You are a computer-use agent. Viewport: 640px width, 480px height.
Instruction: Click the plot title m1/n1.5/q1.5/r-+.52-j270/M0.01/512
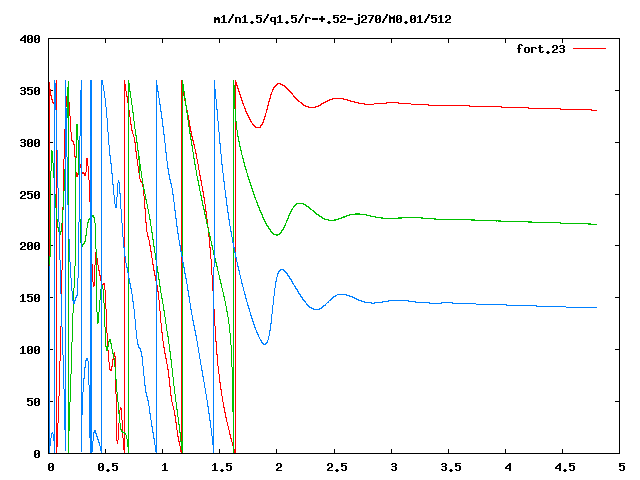pyautogui.click(x=333, y=19)
